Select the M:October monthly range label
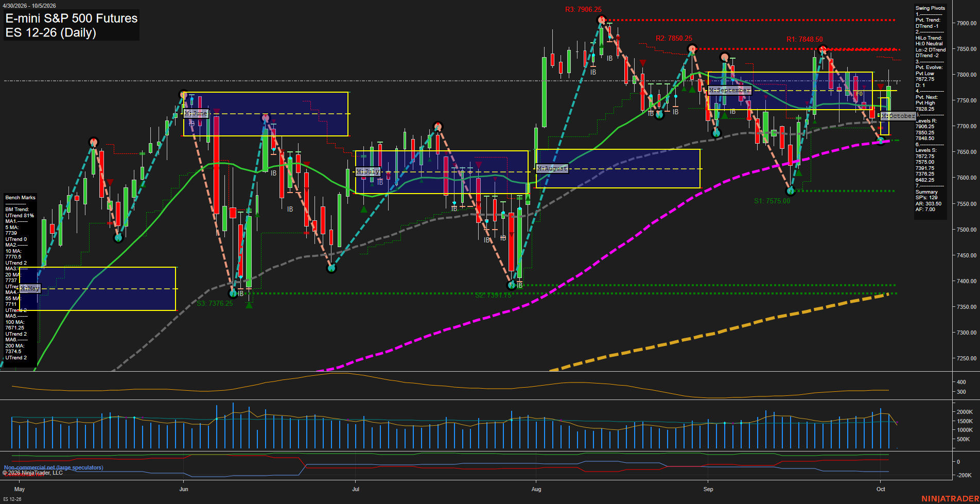The image size is (980, 504). pyautogui.click(x=898, y=116)
